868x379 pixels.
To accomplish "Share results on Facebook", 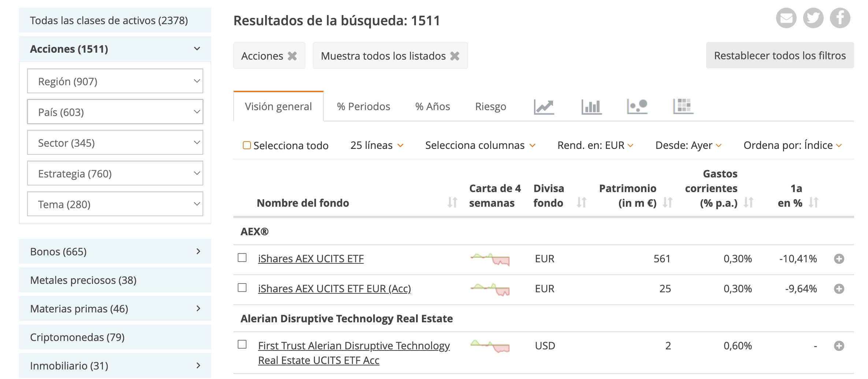I will point(840,18).
